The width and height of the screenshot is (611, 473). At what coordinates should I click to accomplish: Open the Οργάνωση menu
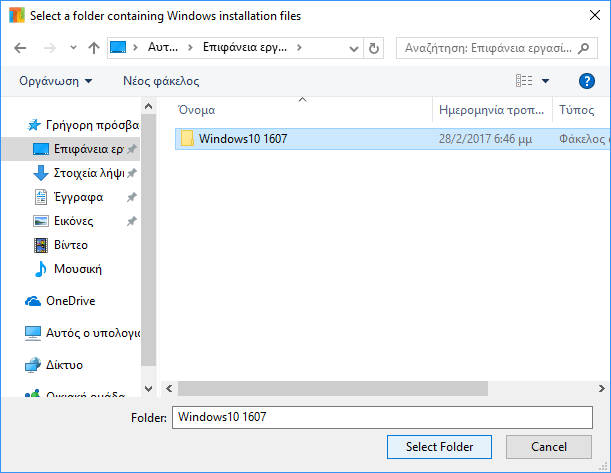(x=55, y=81)
